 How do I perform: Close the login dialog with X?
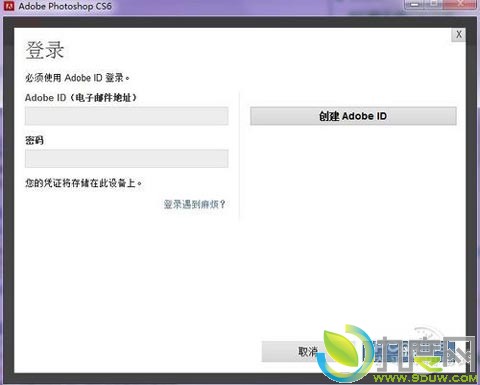[459, 35]
